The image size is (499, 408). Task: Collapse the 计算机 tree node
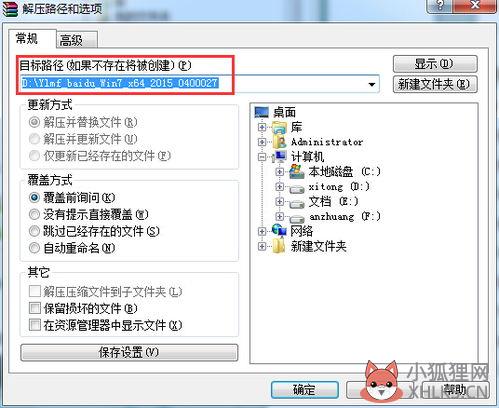(x=262, y=157)
